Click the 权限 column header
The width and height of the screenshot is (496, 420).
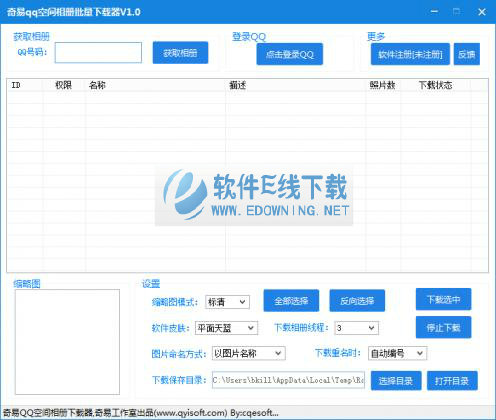click(64, 85)
